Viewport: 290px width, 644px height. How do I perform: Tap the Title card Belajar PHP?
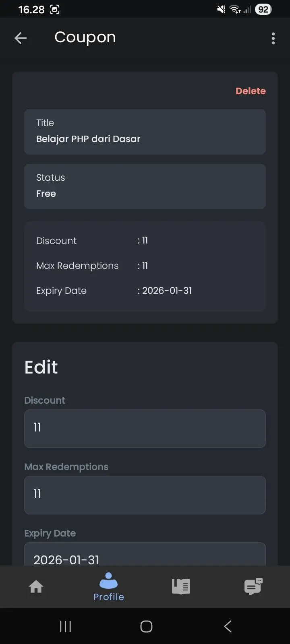pyautogui.click(x=145, y=132)
